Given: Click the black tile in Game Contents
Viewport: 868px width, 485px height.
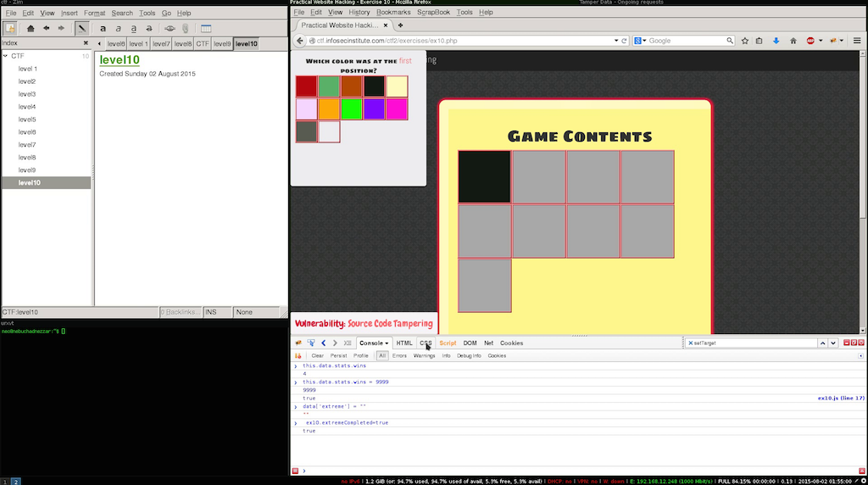Looking at the screenshot, I should 484,176.
